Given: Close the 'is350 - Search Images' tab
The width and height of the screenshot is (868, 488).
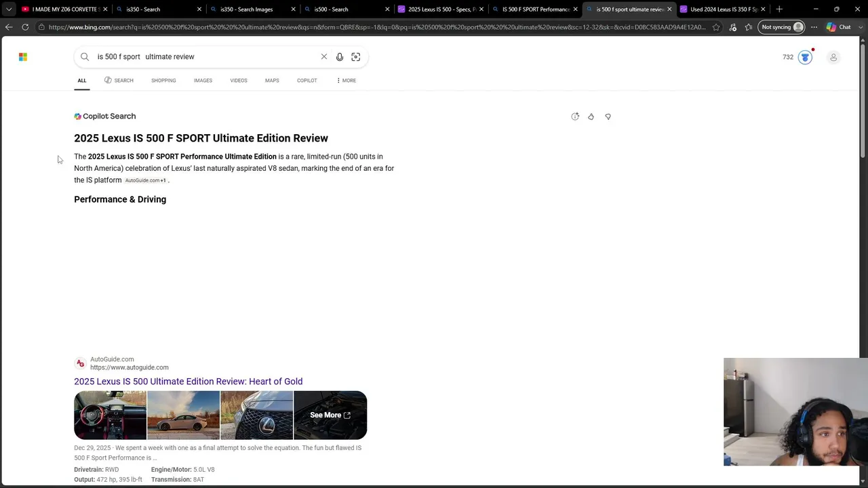Looking at the screenshot, I should pos(293,9).
